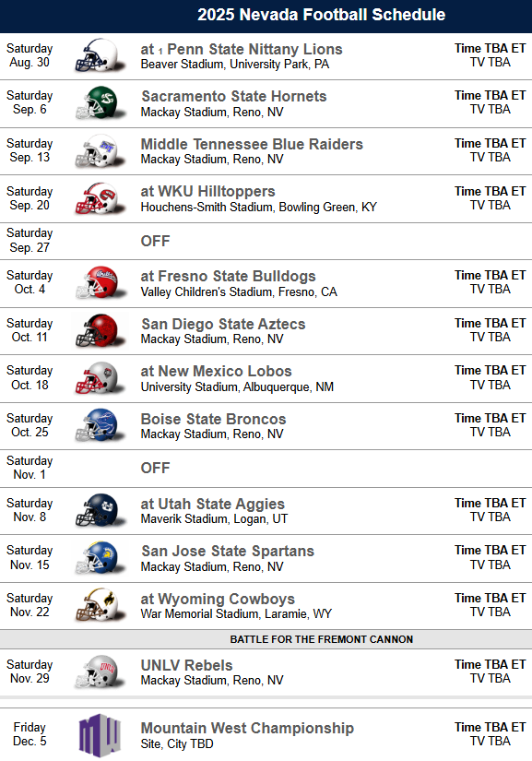Click the San Jose State helmet icon

99,558
